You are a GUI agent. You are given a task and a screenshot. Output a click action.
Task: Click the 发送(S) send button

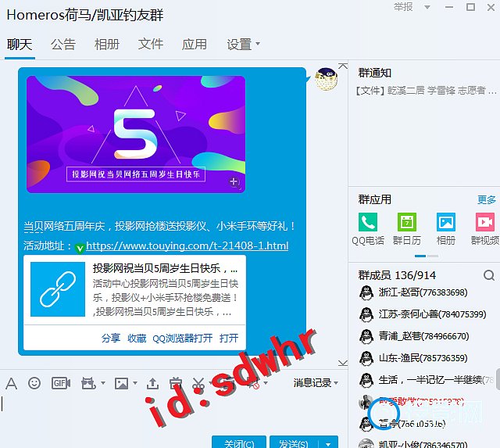point(294,443)
